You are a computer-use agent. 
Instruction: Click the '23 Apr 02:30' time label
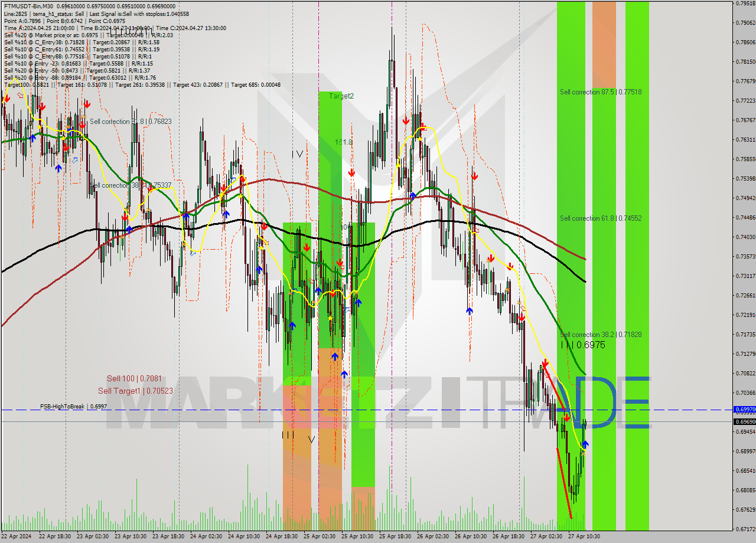click(93, 537)
